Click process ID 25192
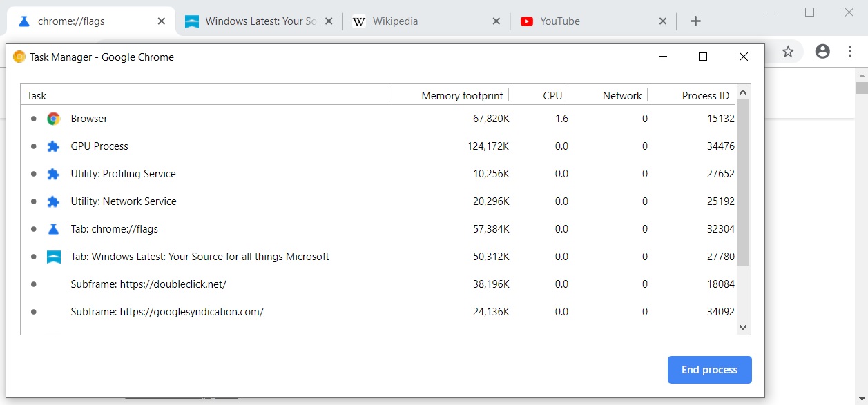 tap(720, 201)
